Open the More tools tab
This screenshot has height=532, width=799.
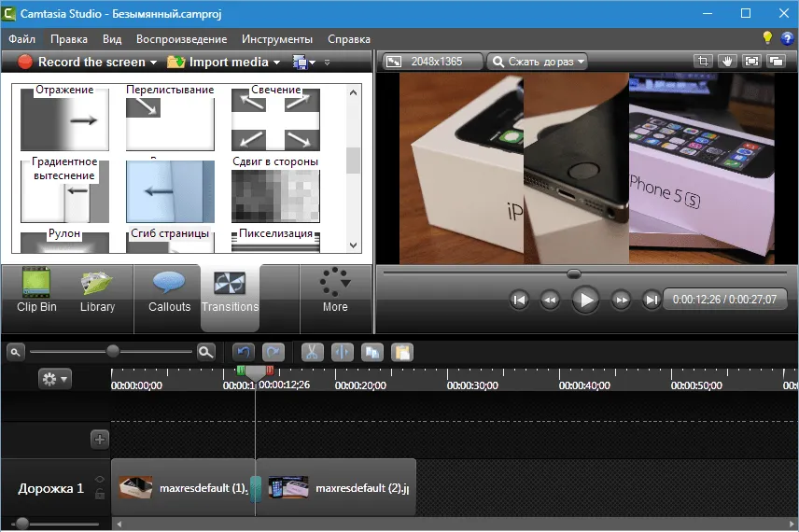[x=335, y=290]
